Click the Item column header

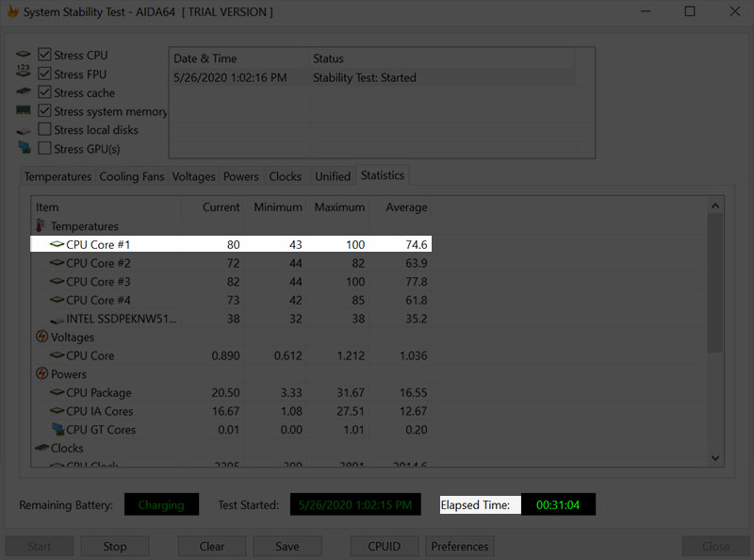pyautogui.click(x=106, y=207)
